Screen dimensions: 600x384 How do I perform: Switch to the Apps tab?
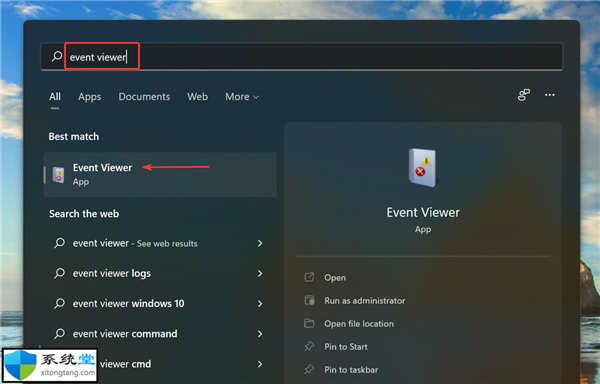(x=90, y=97)
